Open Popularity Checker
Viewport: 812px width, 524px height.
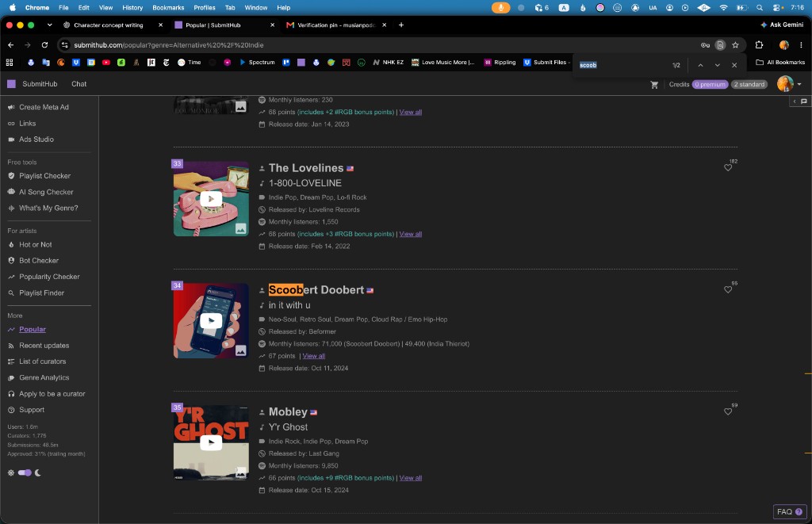(x=49, y=277)
